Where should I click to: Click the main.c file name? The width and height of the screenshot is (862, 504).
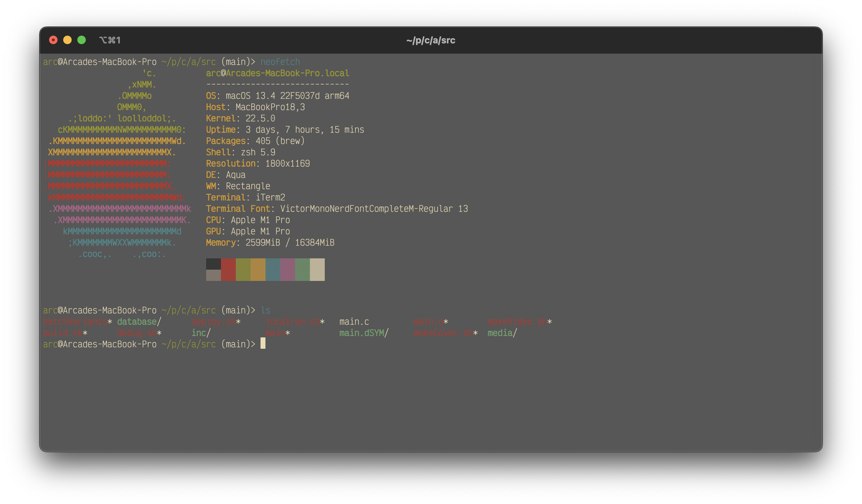(354, 322)
